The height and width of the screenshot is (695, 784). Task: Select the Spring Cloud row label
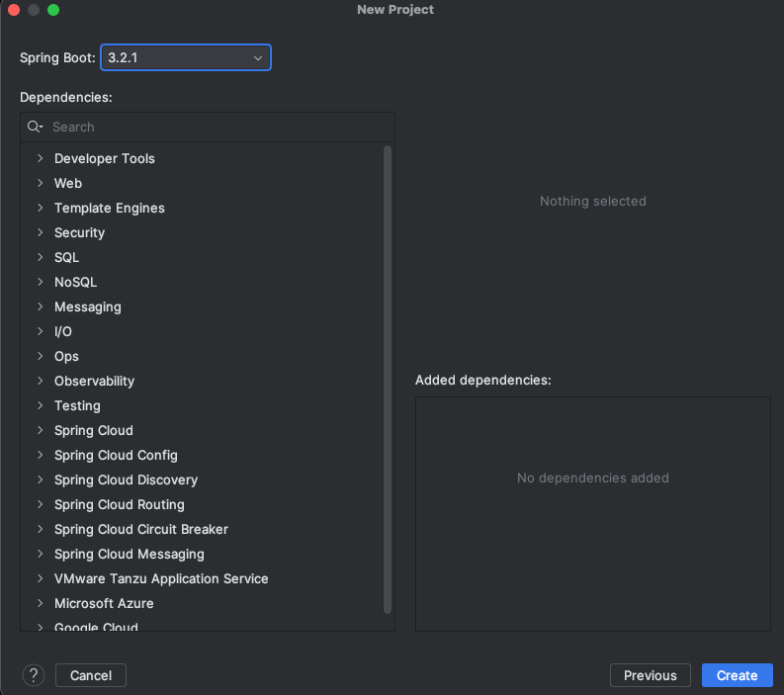[x=94, y=430]
